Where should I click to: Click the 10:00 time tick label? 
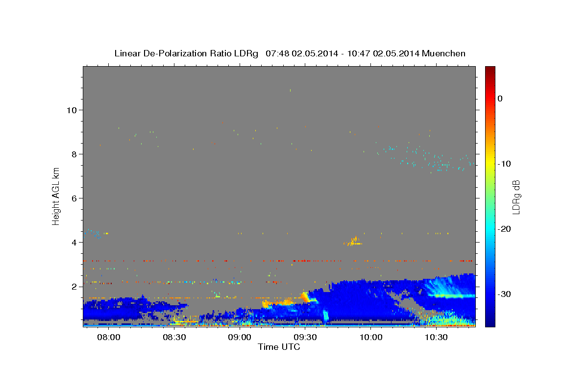[371, 338]
